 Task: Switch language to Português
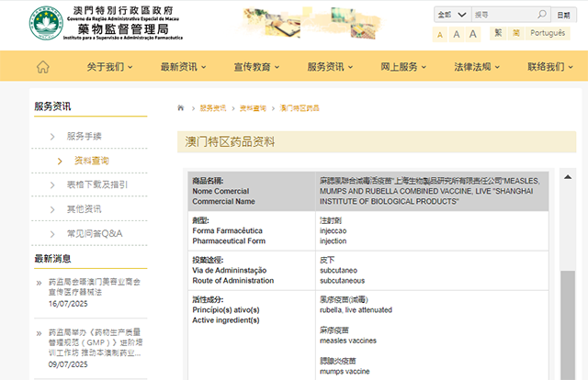(548, 33)
